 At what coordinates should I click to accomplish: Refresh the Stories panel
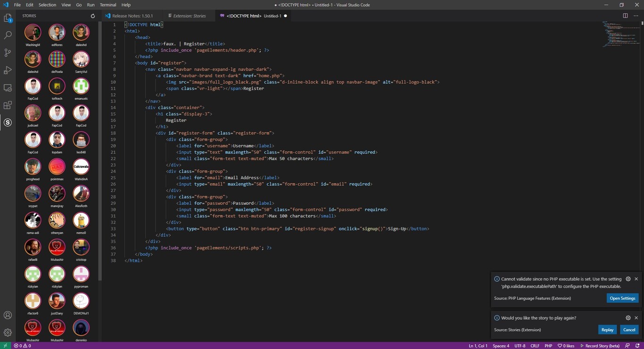point(92,16)
